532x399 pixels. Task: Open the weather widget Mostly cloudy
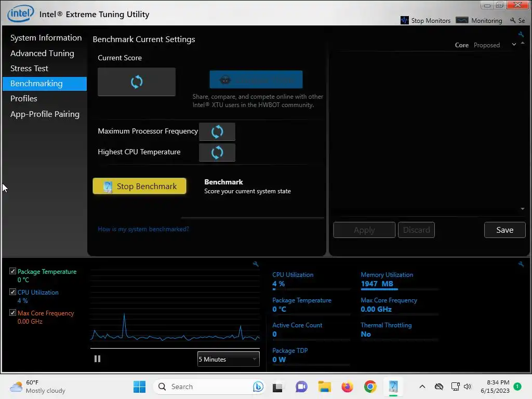pos(37,387)
